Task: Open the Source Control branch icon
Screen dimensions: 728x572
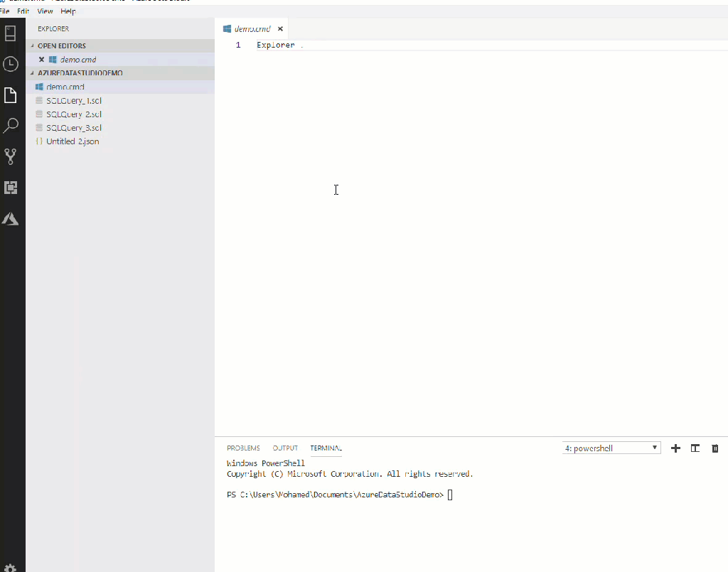Action: pyautogui.click(x=11, y=157)
